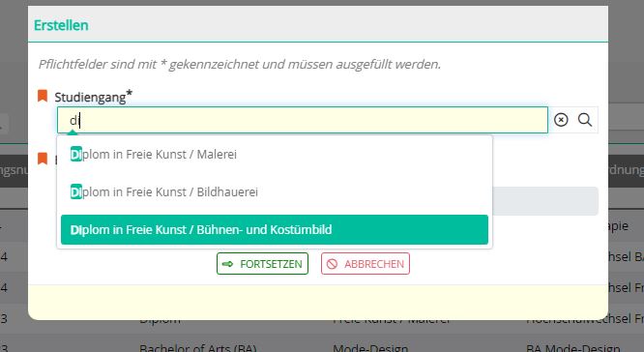Continue with the FORTSETZEN button
The width and height of the screenshot is (644, 352).
262,264
